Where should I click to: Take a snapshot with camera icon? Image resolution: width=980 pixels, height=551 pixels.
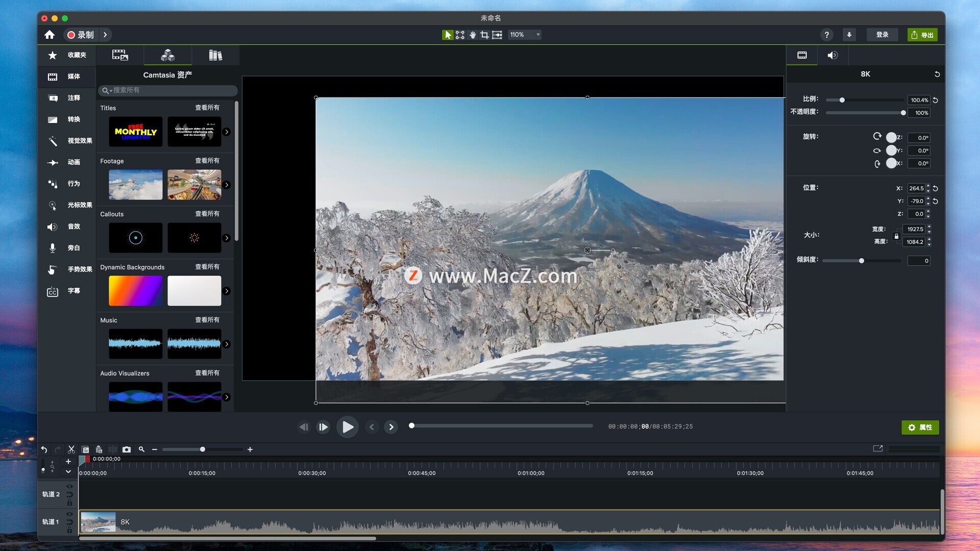(x=127, y=449)
